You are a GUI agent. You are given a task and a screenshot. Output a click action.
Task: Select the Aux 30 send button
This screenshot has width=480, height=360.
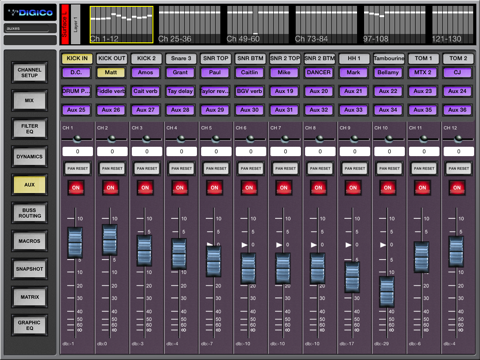coord(250,110)
